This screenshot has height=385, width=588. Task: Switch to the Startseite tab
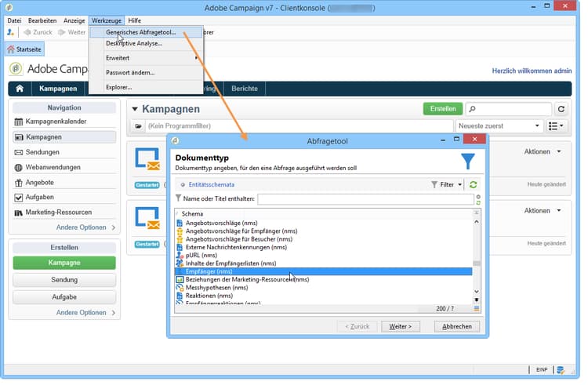(x=24, y=49)
